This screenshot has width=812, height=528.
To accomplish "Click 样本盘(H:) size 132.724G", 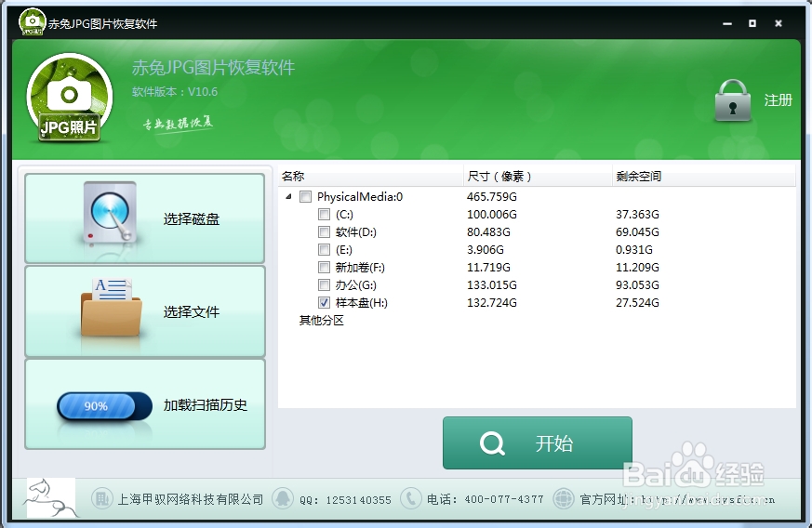I will pos(491,302).
